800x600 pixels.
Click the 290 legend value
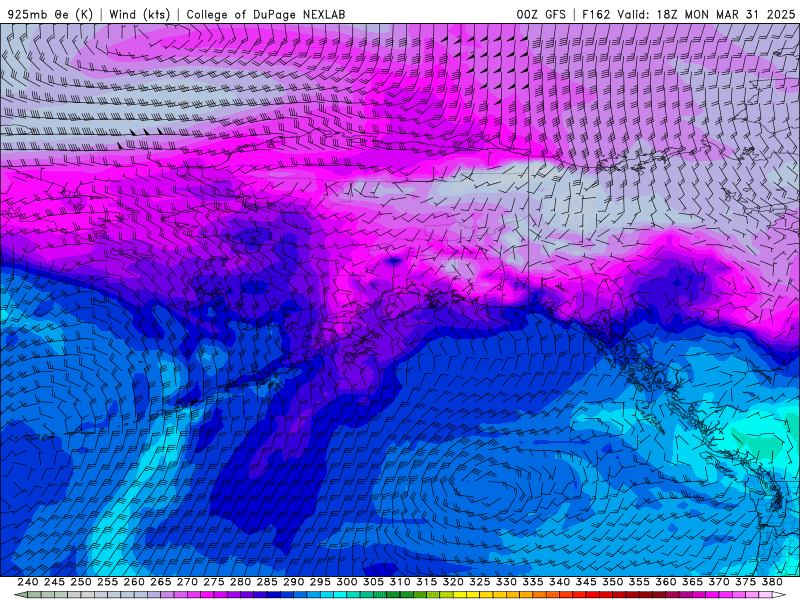[x=293, y=582]
